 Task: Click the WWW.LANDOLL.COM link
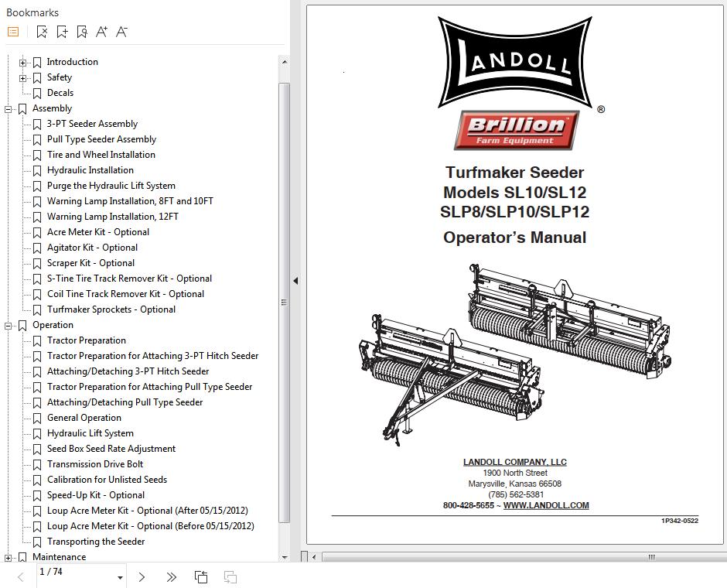pos(546,505)
